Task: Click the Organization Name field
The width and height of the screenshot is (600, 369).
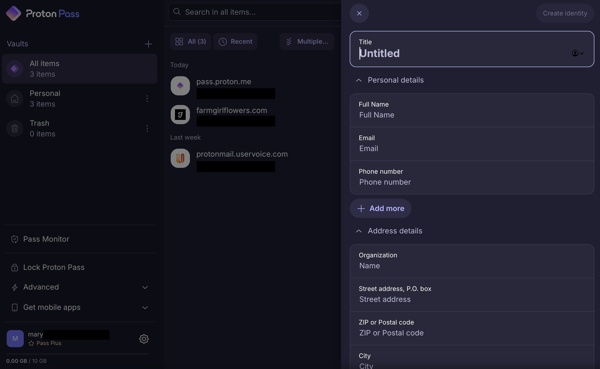Action: pyautogui.click(x=472, y=261)
